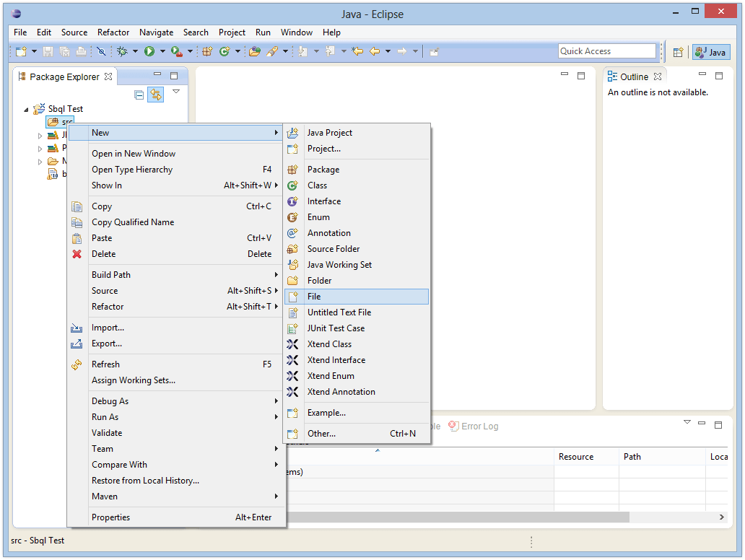Click the Print toolbar icon
Screen dimensions: 745x560
coord(82,51)
